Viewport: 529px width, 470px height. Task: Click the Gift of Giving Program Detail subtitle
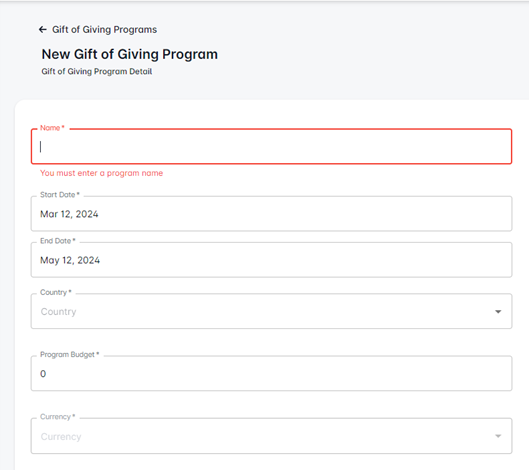coord(96,72)
